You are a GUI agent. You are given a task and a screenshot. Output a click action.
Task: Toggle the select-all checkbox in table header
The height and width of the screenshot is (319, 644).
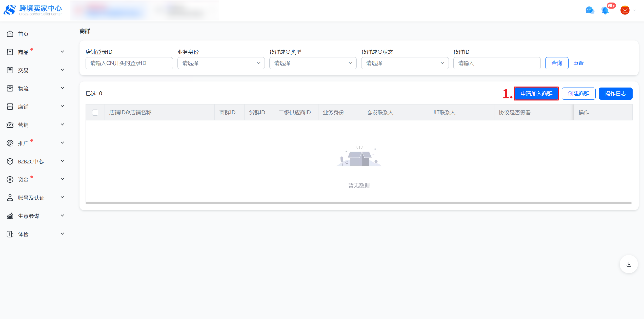click(x=95, y=112)
